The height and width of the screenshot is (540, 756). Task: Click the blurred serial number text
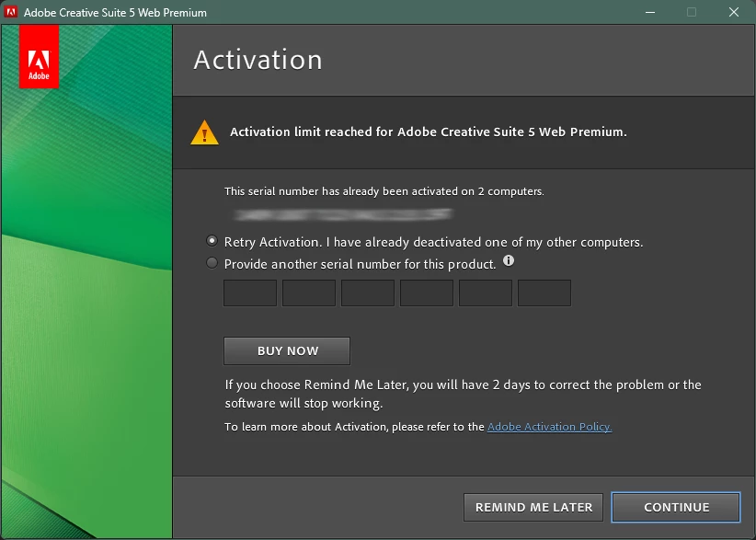[343, 214]
